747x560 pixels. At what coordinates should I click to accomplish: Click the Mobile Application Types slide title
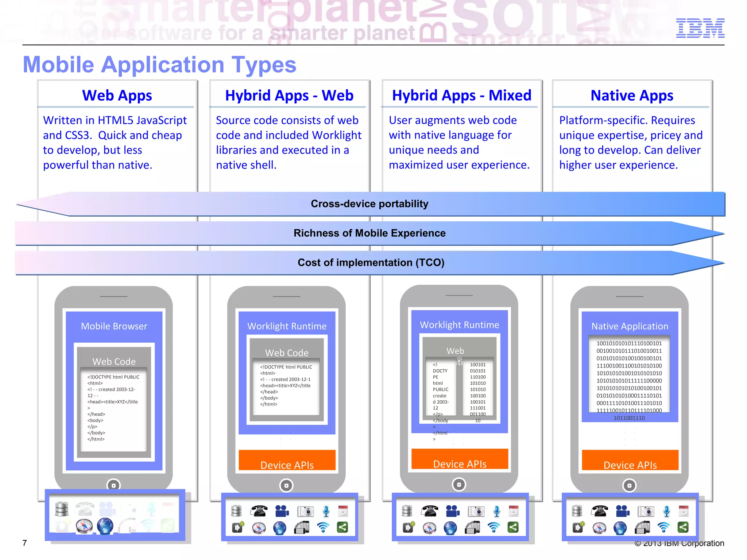pos(160,65)
